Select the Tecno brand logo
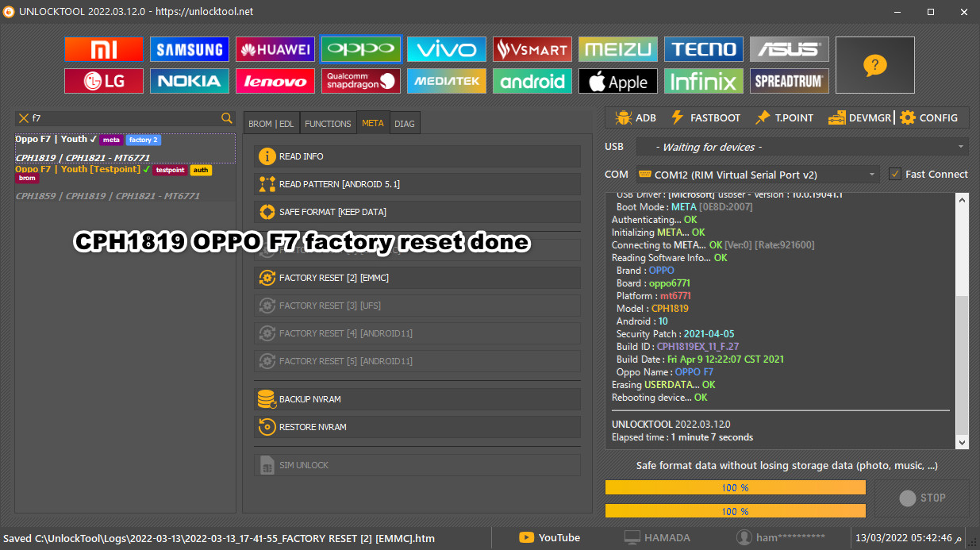This screenshot has width=980, height=550. (704, 49)
